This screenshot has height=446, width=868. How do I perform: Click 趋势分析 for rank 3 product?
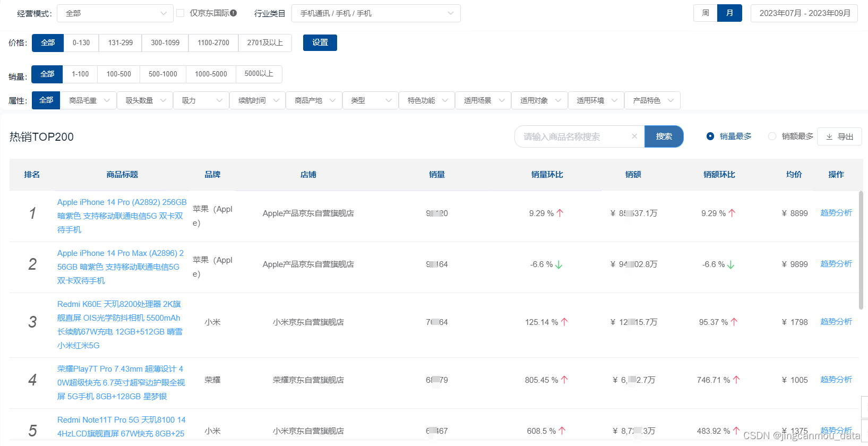click(x=836, y=322)
